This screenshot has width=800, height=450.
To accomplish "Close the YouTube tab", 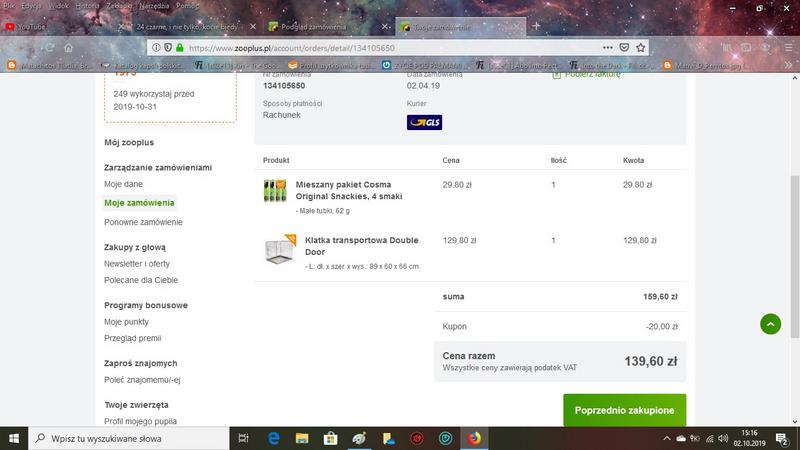I will (x=121, y=27).
